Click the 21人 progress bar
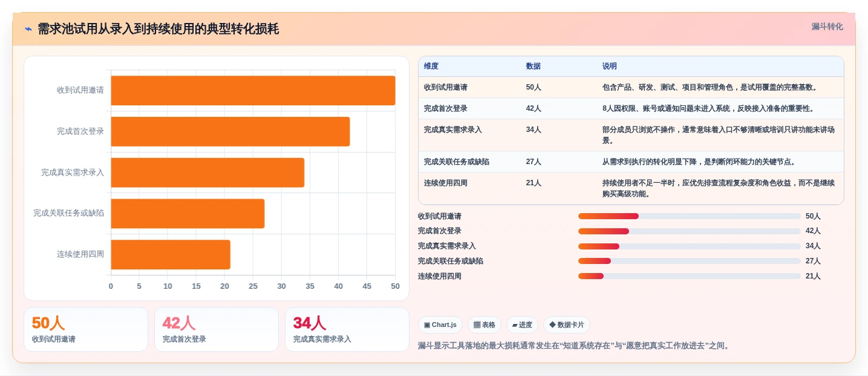This screenshot has height=376, width=868. pos(689,276)
